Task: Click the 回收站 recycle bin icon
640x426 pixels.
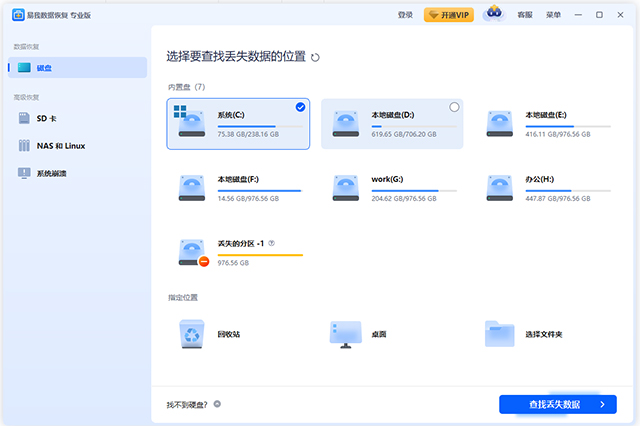Action: [x=192, y=334]
